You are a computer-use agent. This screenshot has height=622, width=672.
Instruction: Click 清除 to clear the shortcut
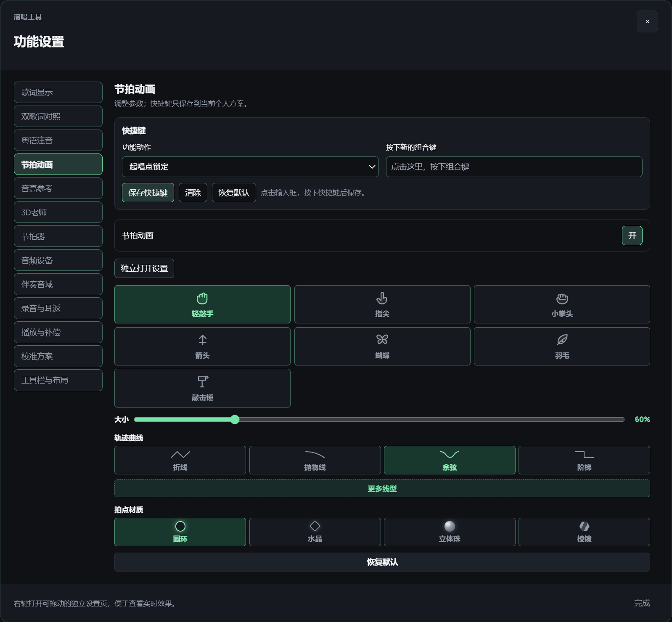193,193
